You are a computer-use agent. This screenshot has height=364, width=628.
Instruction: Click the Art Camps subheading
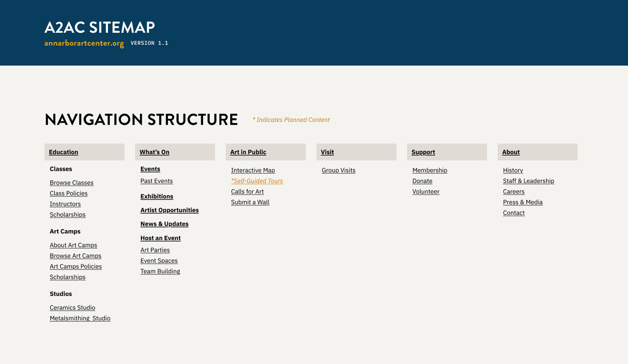(65, 231)
